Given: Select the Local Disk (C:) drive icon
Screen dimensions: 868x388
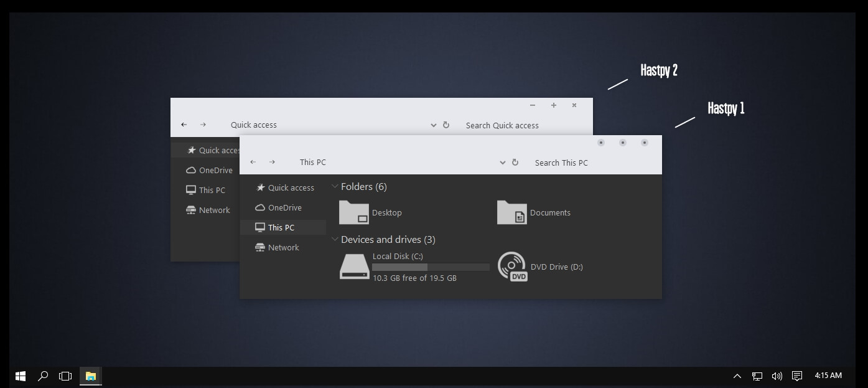Looking at the screenshot, I should [x=354, y=267].
